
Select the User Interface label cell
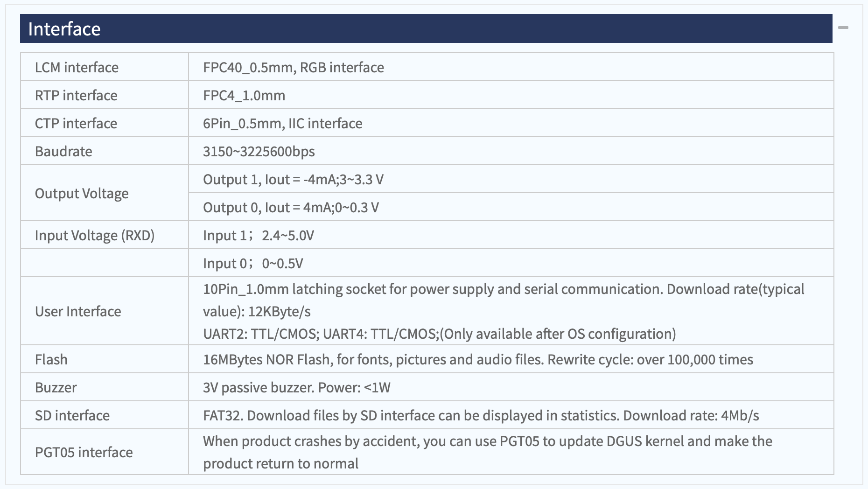tap(105, 311)
